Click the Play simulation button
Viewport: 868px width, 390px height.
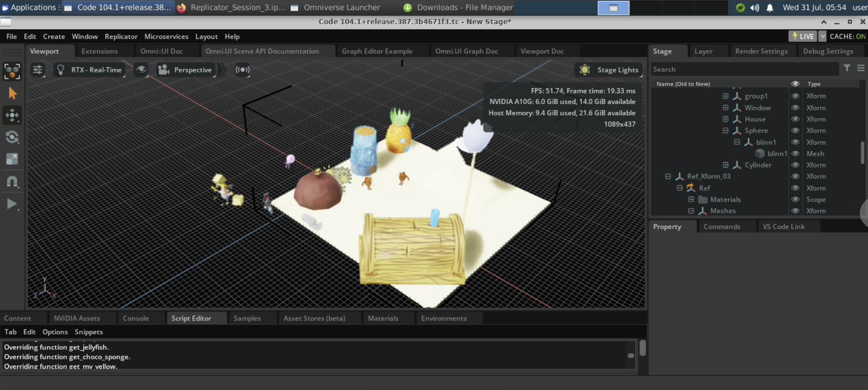[x=12, y=204]
